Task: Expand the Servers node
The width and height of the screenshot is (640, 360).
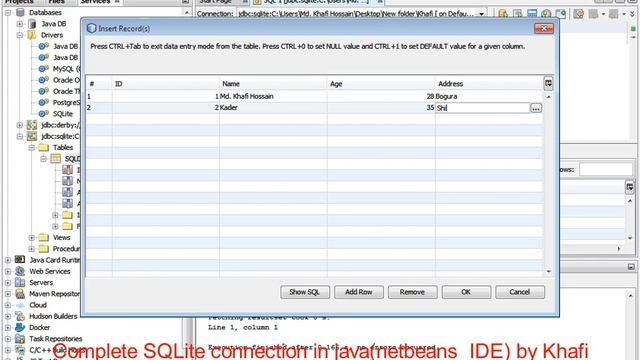Action: [8, 282]
